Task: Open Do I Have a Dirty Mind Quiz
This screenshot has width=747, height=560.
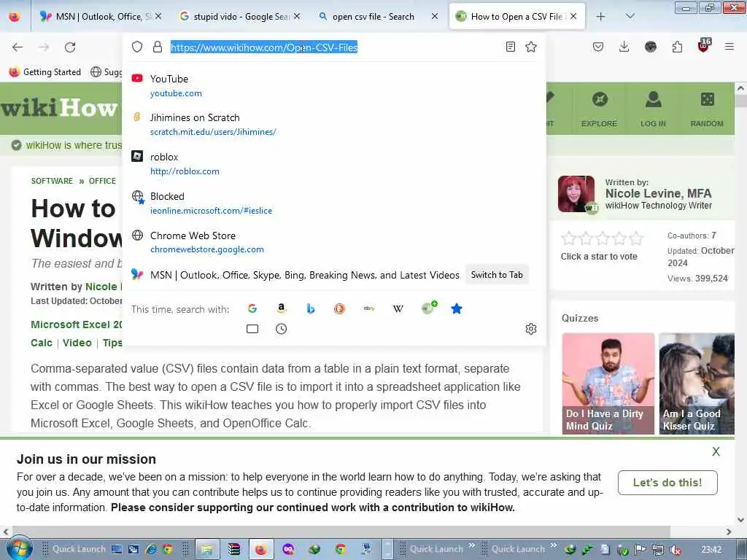Action: (608, 384)
